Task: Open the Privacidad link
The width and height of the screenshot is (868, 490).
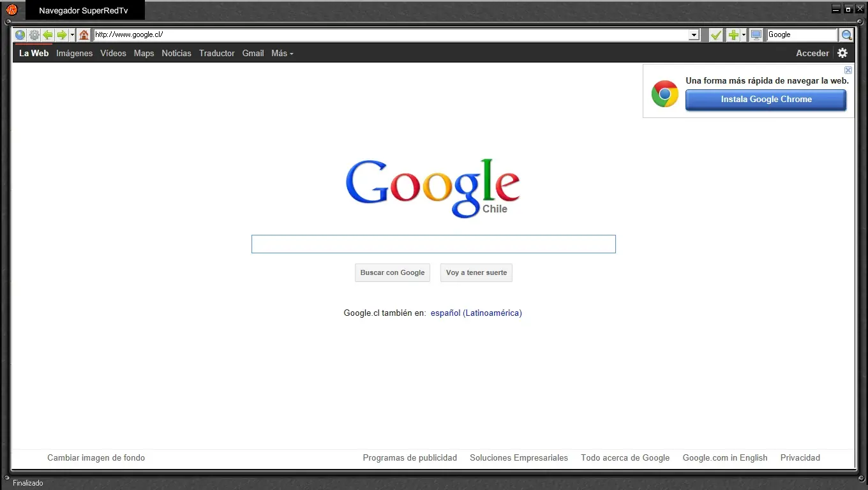Action: pos(800,458)
